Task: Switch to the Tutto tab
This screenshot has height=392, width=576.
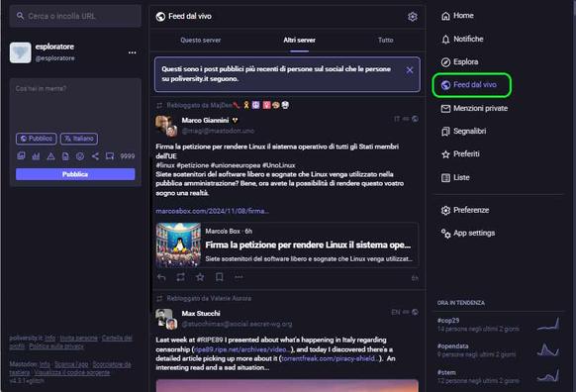Action: point(386,40)
